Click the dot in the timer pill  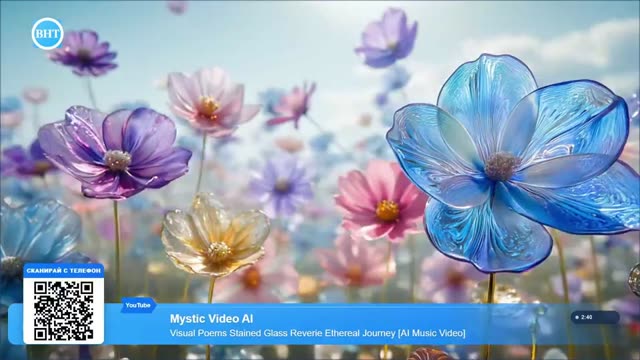[577, 317]
